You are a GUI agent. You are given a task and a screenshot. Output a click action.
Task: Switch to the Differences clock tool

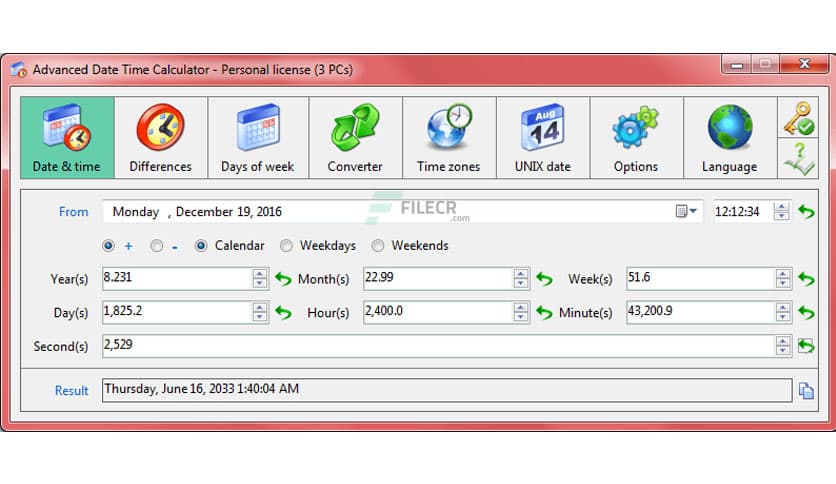160,138
